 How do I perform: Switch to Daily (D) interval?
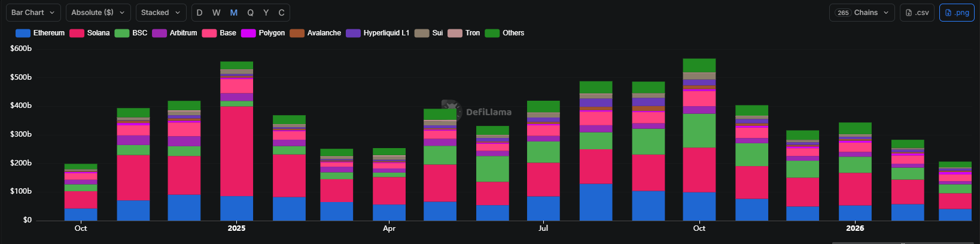pos(199,13)
